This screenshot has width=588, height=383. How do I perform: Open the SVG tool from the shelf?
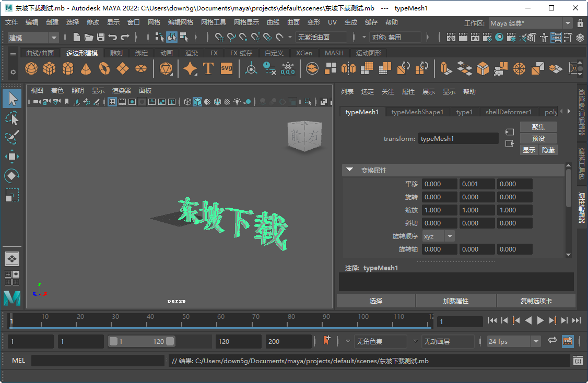pyautogui.click(x=226, y=68)
